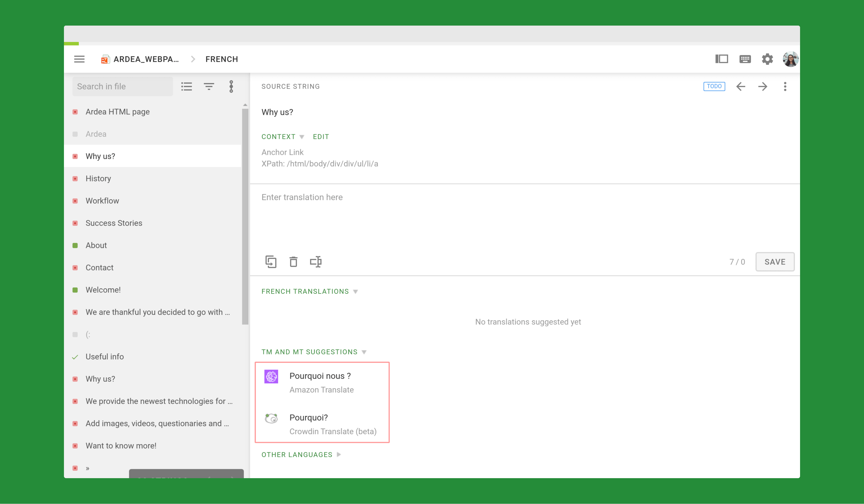The image size is (864, 504).
Task: Open keyboard shortcuts icon
Action: (x=745, y=59)
